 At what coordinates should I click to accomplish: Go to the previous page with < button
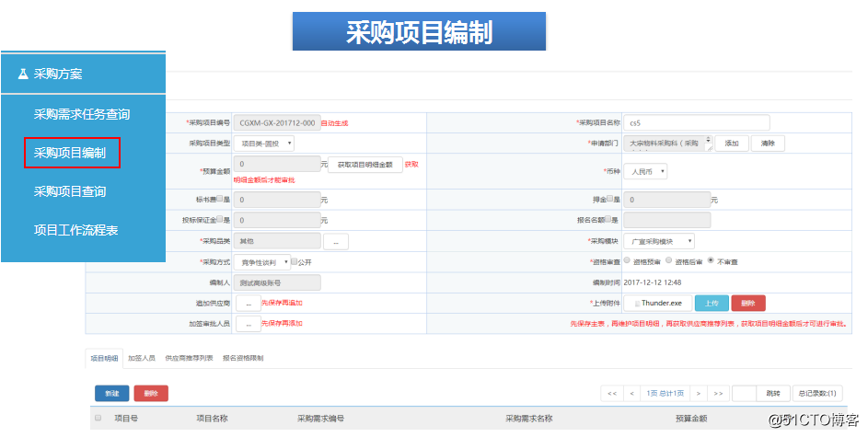[631, 394]
